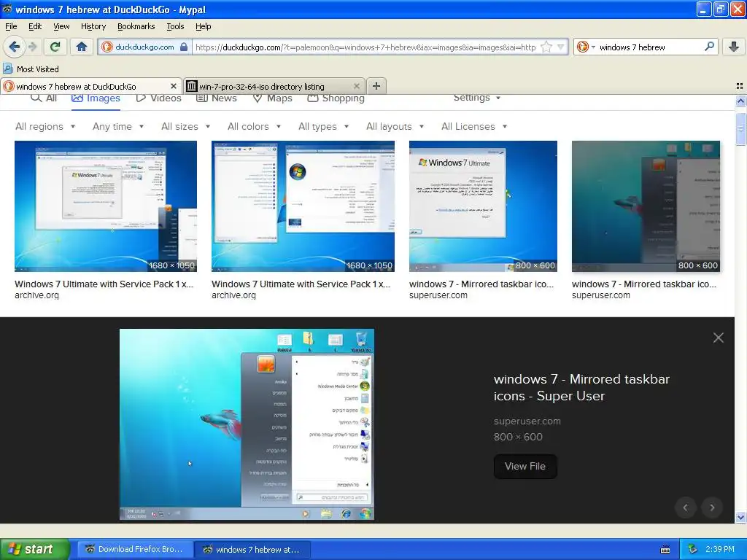Close the image detail panel
The width and height of the screenshot is (747, 560).
coord(719,338)
